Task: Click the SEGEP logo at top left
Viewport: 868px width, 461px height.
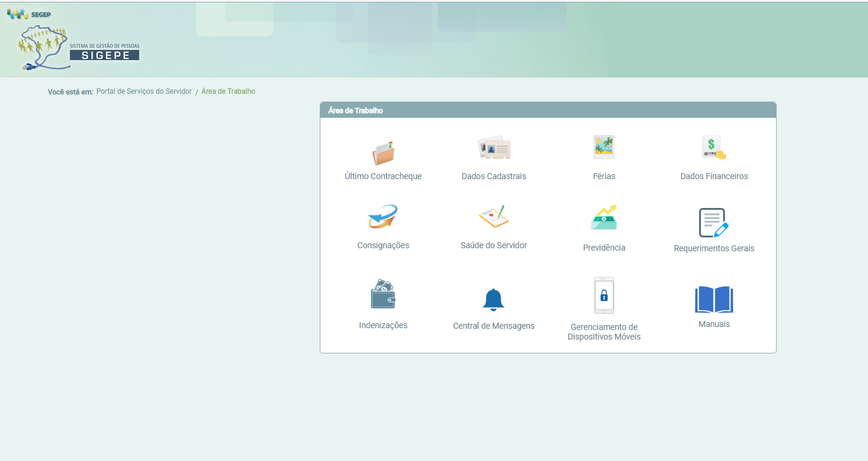Action: (28, 14)
